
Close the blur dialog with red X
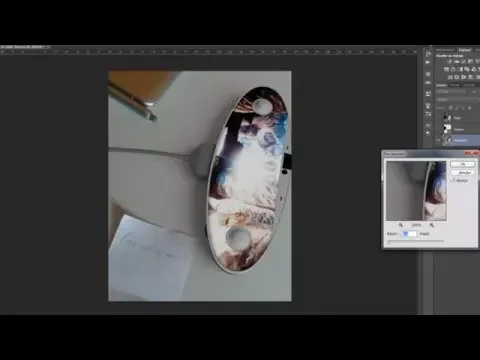click(x=472, y=153)
